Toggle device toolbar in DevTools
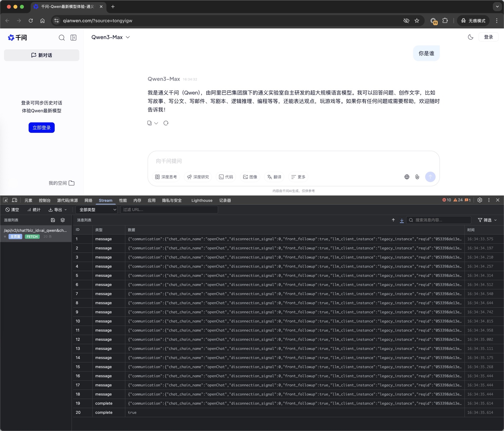The image size is (504, 431). 14,200
